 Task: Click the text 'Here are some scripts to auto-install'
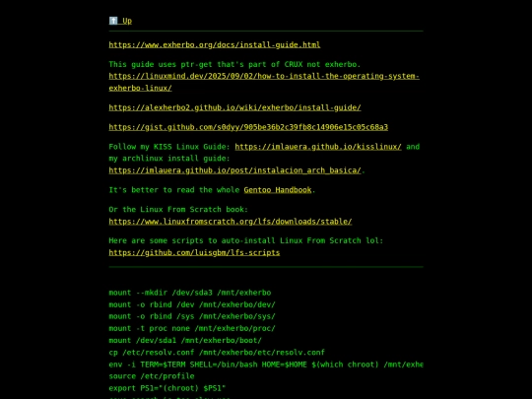coord(192,240)
